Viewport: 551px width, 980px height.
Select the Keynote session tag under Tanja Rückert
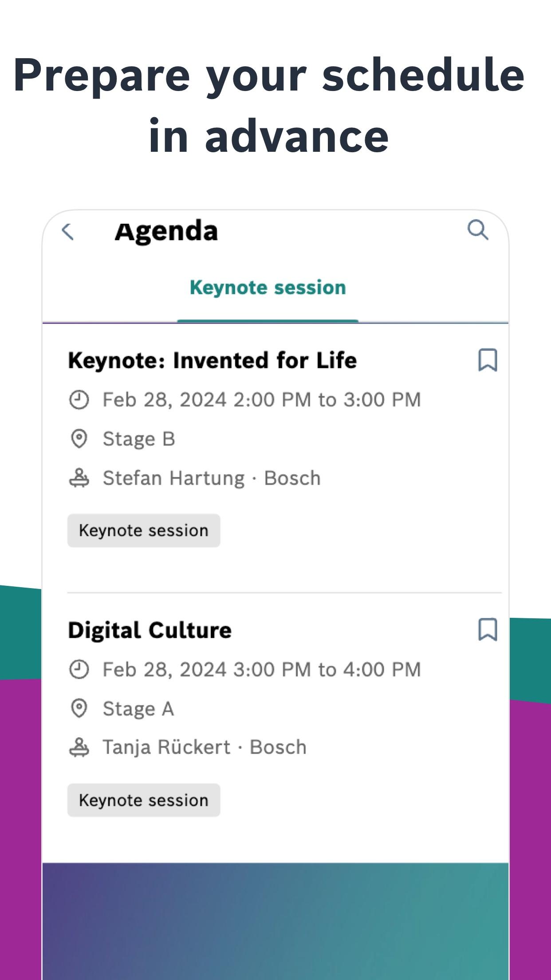click(144, 800)
